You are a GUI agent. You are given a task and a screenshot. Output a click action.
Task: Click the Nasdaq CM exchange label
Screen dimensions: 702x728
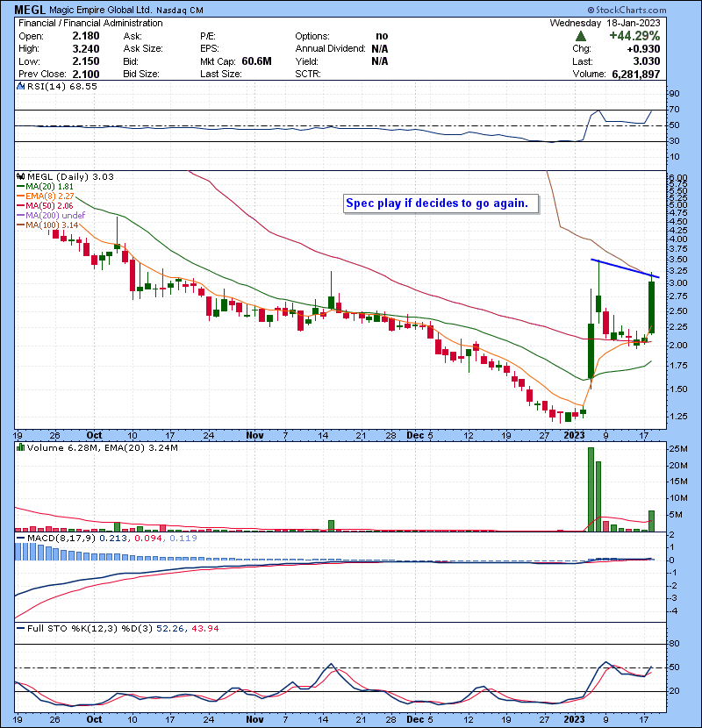pyautogui.click(x=180, y=11)
